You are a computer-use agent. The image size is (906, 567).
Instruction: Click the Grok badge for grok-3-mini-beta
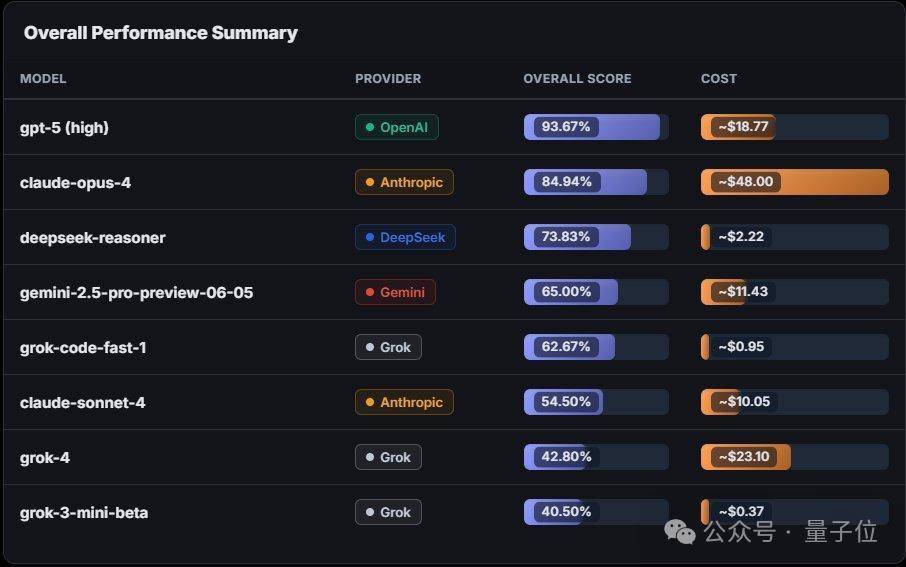coord(388,512)
